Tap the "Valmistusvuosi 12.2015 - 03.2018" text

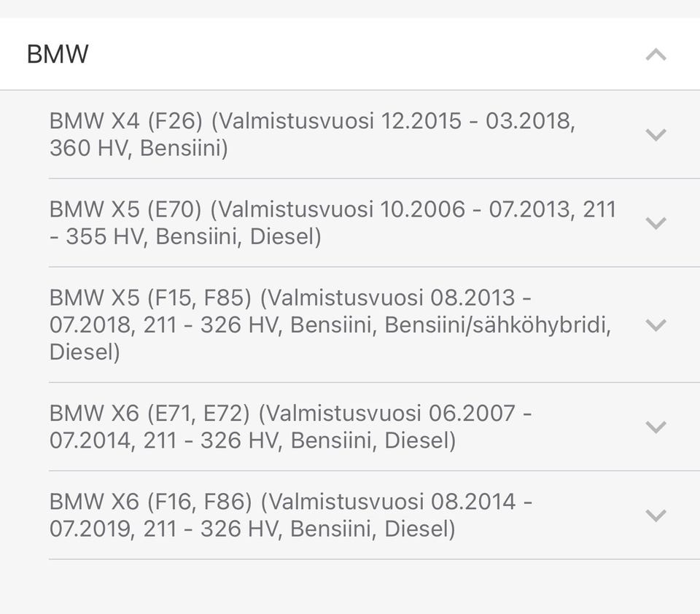(x=395, y=120)
